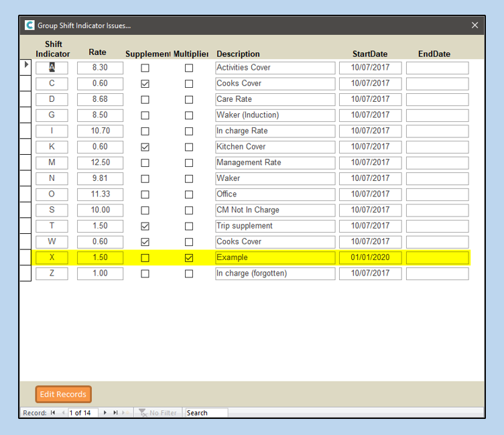Jump to the last record arrow

[115, 413]
